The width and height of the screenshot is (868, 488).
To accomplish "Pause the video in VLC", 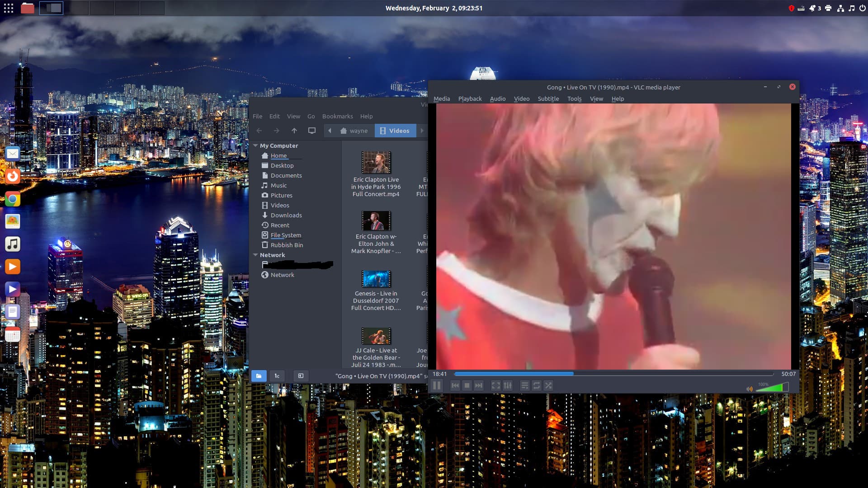I will (436, 385).
